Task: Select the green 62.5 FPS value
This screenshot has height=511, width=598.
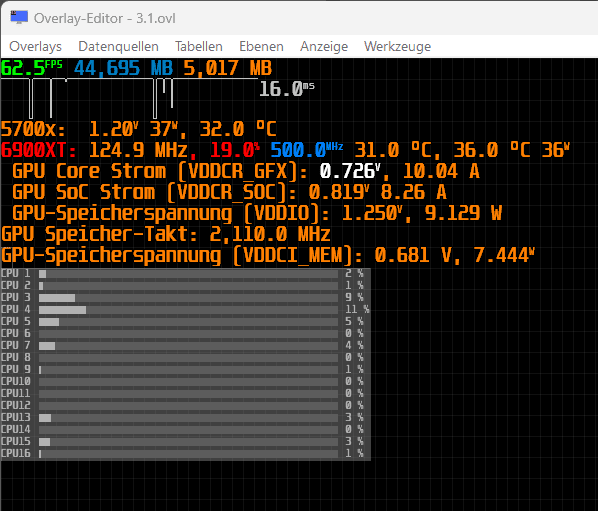Action: click(x=32, y=68)
